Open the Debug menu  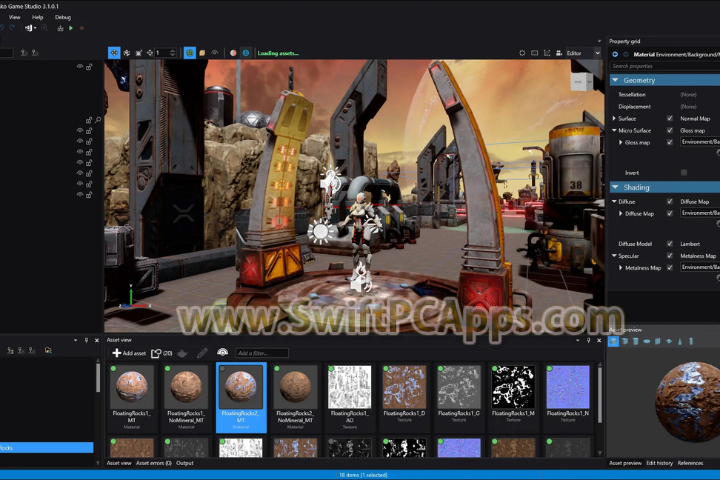coord(63,17)
